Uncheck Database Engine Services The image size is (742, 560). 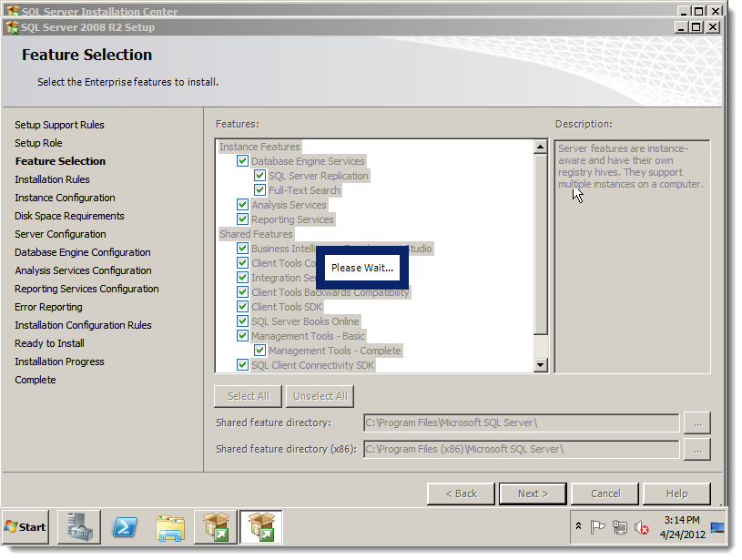pos(242,160)
